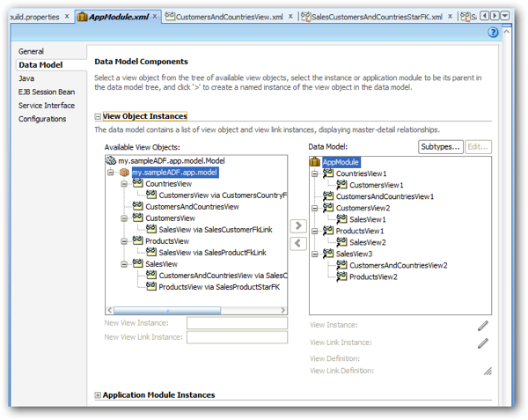
Task: Click the CustomersView1 instance icon
Action: (341, 185)
